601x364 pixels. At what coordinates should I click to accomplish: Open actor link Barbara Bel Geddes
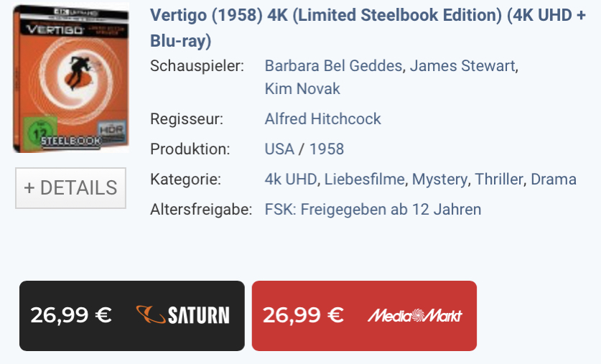333,66
